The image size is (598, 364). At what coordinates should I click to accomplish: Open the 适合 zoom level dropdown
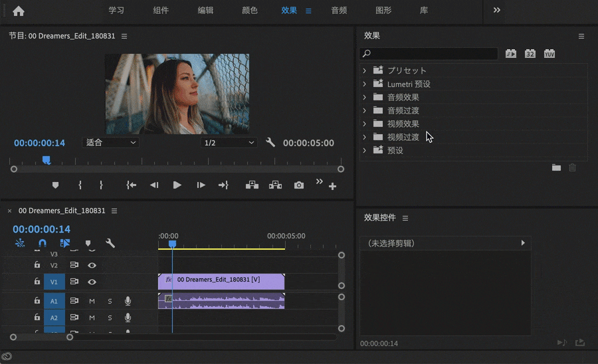[110, 143]
